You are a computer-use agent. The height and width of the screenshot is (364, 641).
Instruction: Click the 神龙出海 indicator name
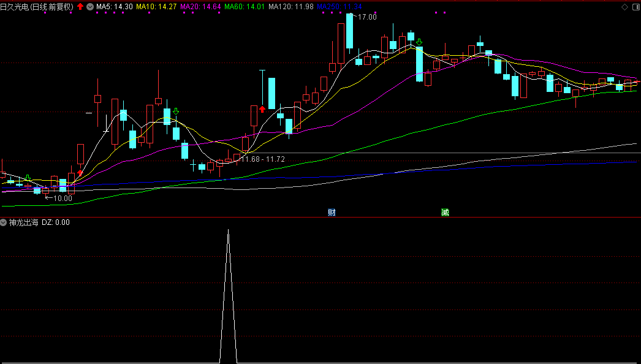tap(24, 222)
